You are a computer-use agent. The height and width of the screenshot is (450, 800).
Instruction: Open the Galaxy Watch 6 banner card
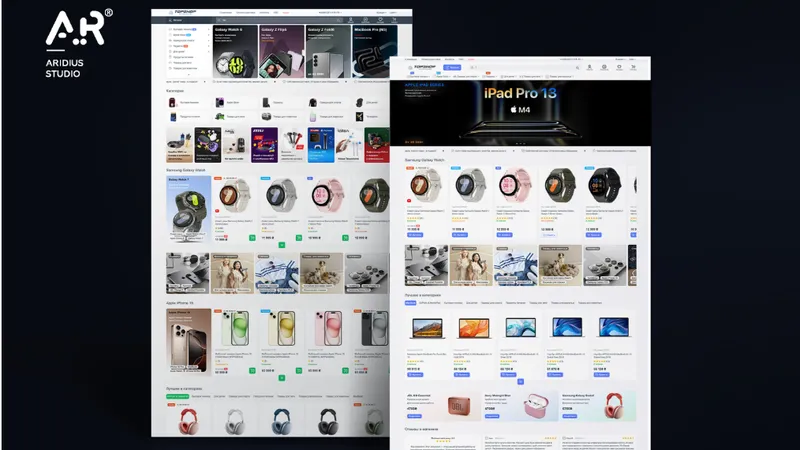(x=235, y=52)
